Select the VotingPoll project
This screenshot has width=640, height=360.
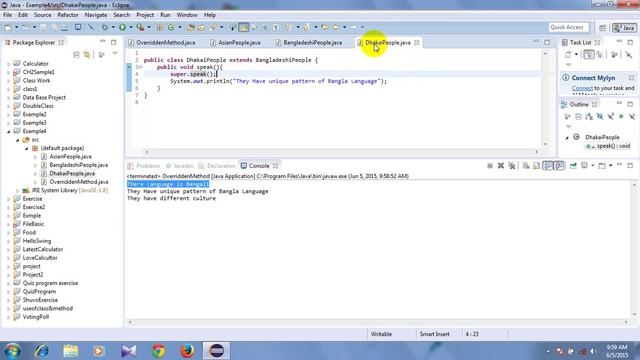(36, 317)
